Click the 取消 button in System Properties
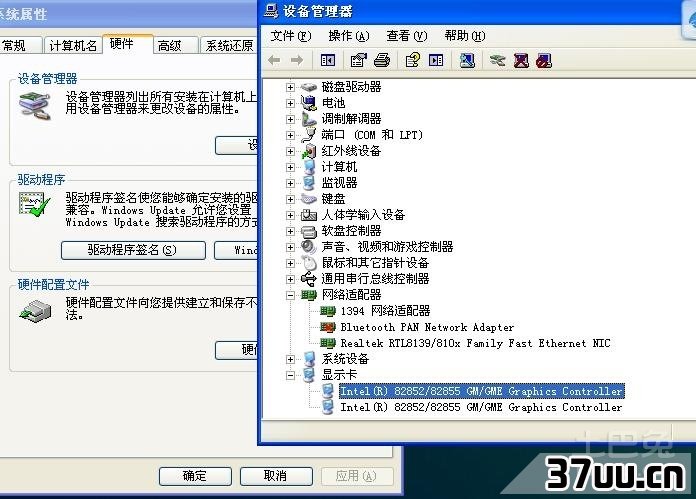 point(276,476)
